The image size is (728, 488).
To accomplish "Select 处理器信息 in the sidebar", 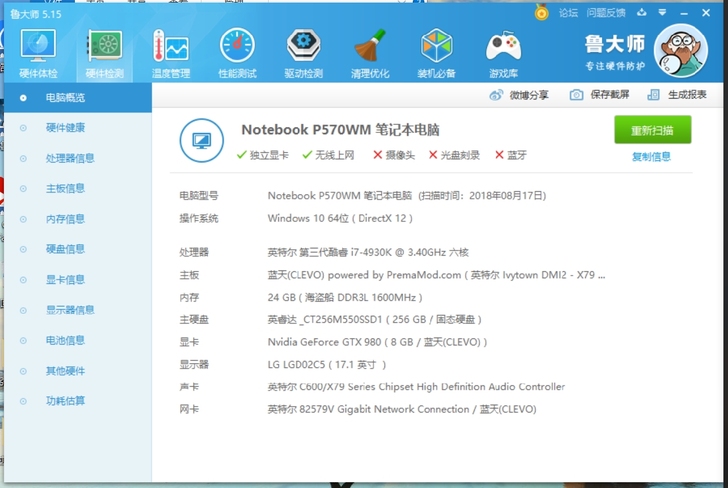I will 70,158.
